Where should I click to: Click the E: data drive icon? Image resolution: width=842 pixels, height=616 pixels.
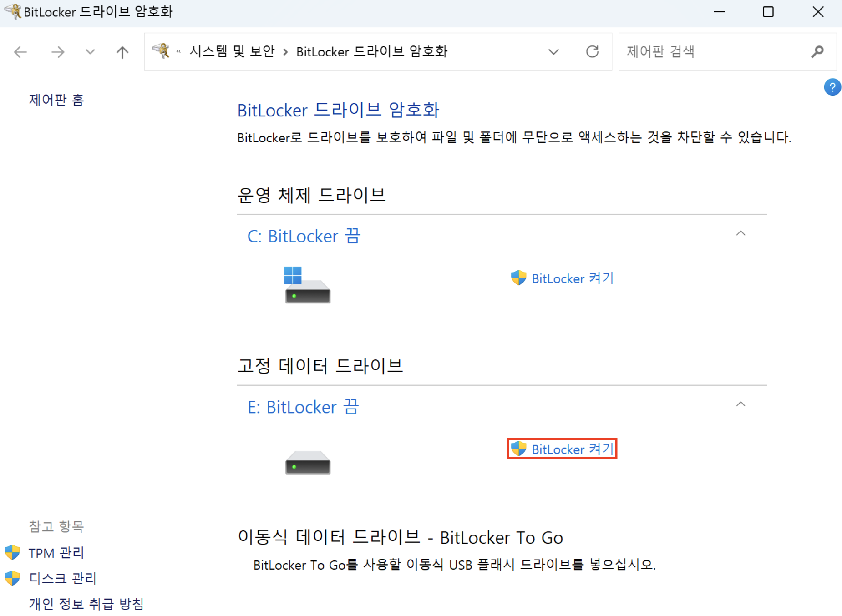pyautogui.click(x=308, y=463)
